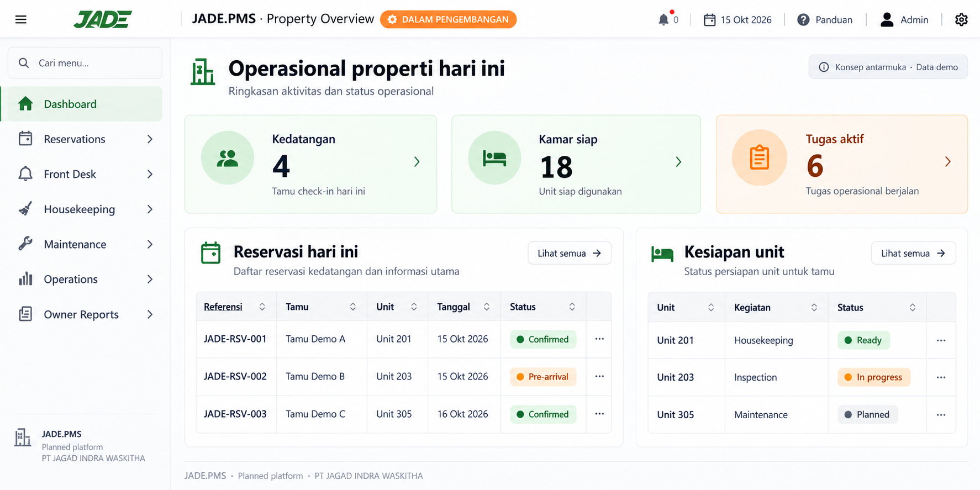Open Reservations menu item
Screen dimensions: 980x490
85,139
